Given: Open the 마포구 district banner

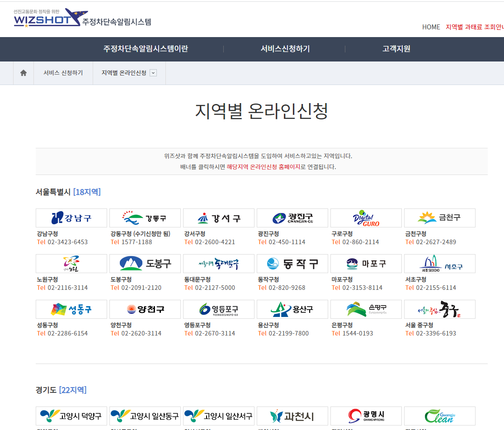Looking at the screenshot, I should click(366, 264).
